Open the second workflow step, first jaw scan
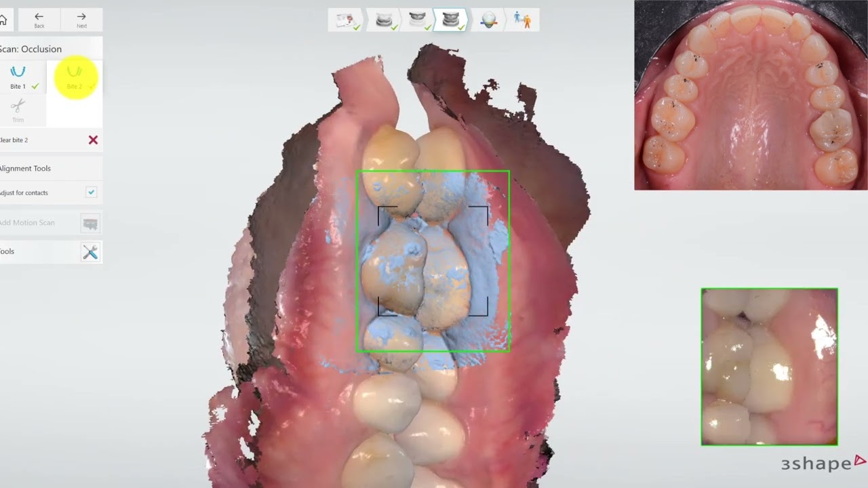This screenshot has width=868, height=488. (384, 20)
